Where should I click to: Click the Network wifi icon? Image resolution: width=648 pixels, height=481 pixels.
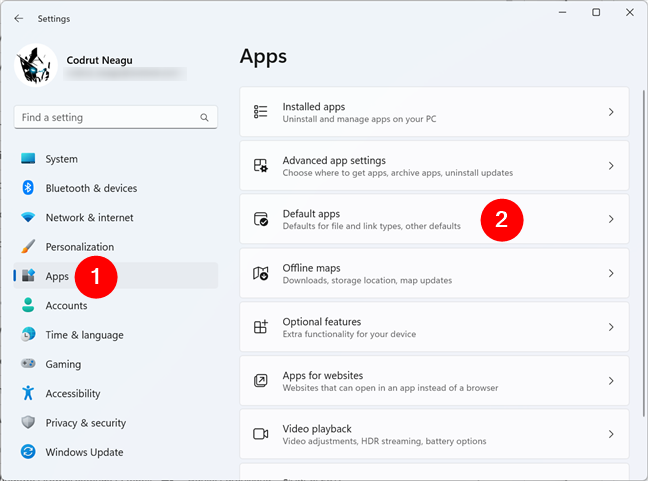pyautogui.click(x=28, y=217)
